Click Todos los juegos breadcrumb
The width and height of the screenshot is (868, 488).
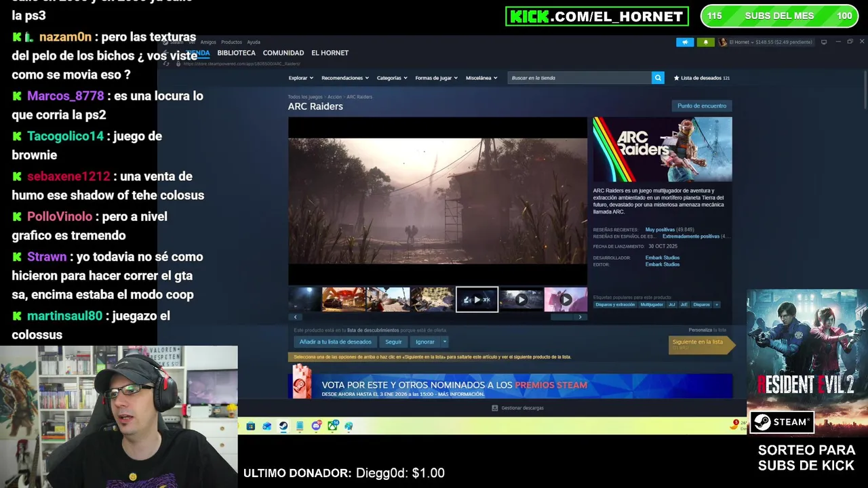coord(305,97)
